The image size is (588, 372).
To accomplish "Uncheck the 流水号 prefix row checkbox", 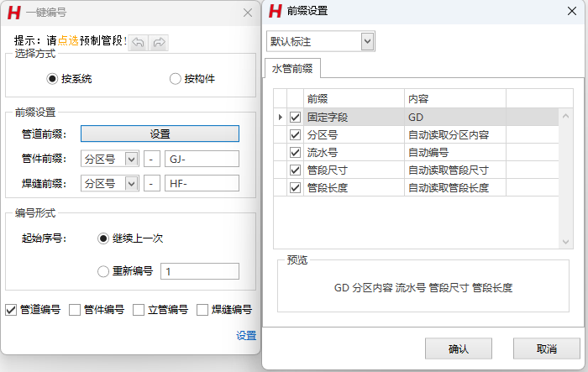I will (295, 153).
